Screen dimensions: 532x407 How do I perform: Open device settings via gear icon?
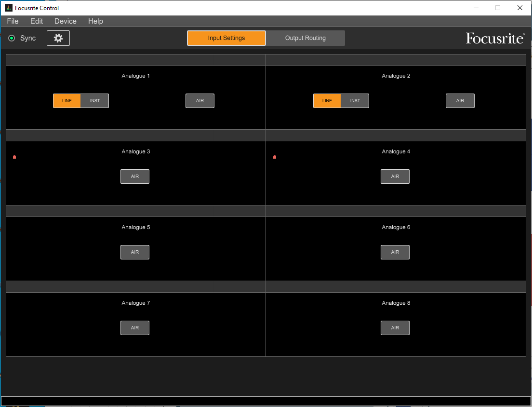pos(58,38)
